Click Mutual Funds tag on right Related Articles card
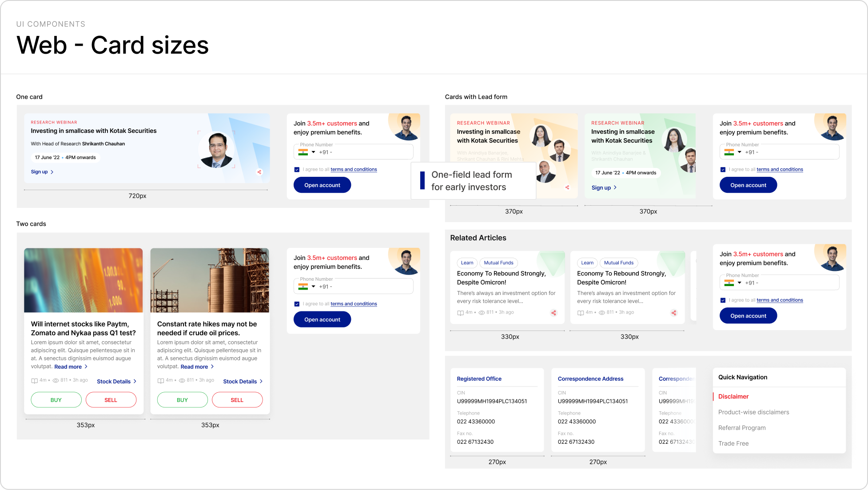Screen dimensions: 868x490 [x=619, y=263]
